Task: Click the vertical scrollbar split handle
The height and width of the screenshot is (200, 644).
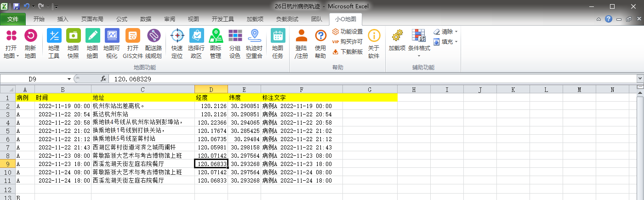Action: [x=640, y=88]
